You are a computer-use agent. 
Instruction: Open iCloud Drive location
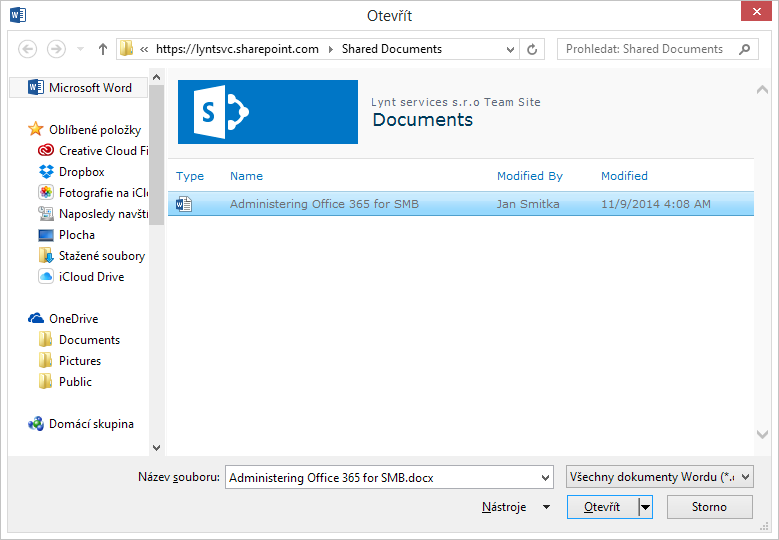click(91, 277)
